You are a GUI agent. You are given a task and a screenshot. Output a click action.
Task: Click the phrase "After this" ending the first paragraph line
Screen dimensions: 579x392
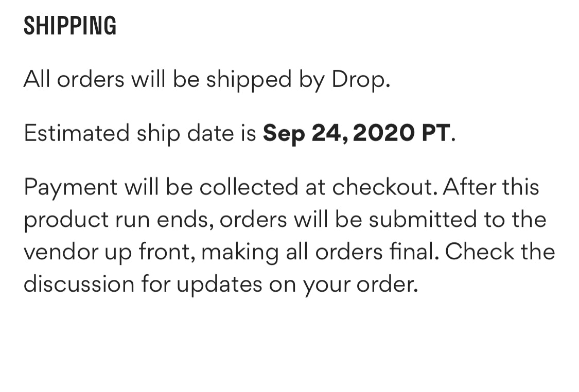[490, 186]
